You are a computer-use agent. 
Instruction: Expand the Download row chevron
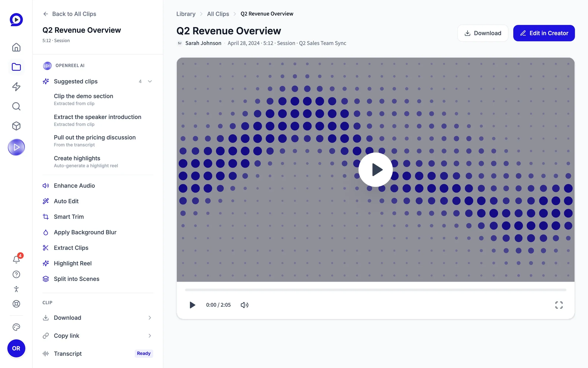150,318
